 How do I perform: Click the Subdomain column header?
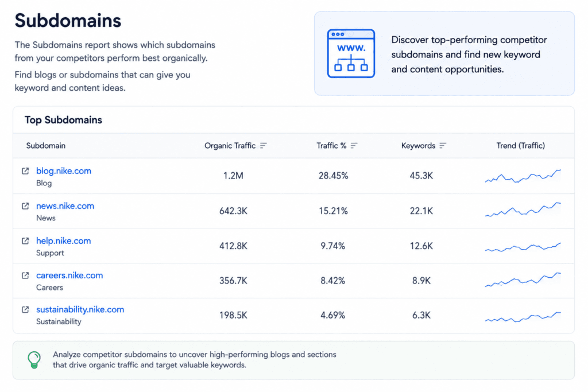tap(46, 146)
